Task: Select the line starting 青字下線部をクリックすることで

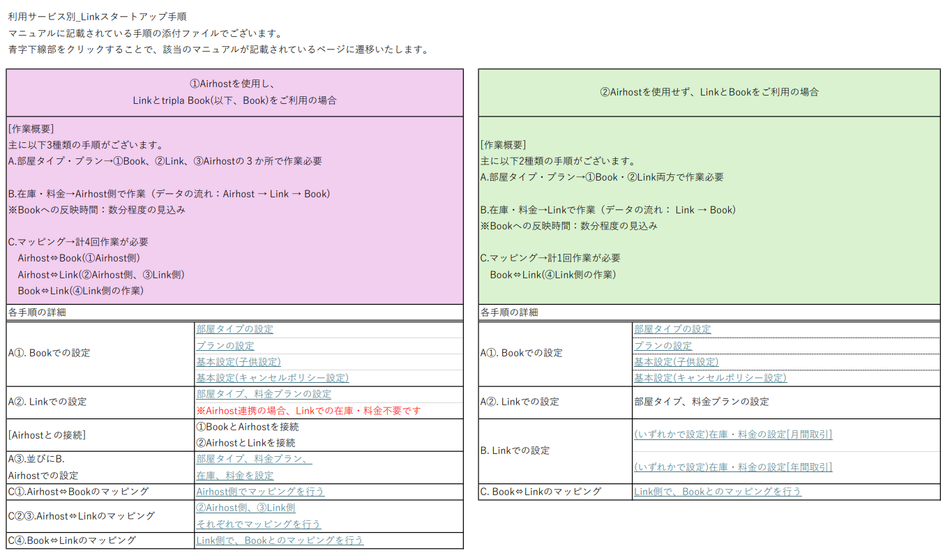Action: coord(218,50)
